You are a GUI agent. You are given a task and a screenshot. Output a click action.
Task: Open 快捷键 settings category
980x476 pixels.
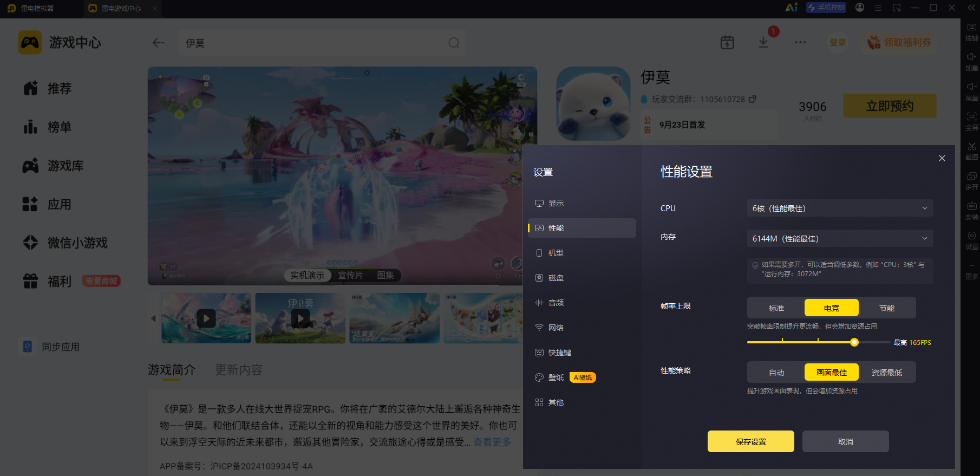[582, 353]
